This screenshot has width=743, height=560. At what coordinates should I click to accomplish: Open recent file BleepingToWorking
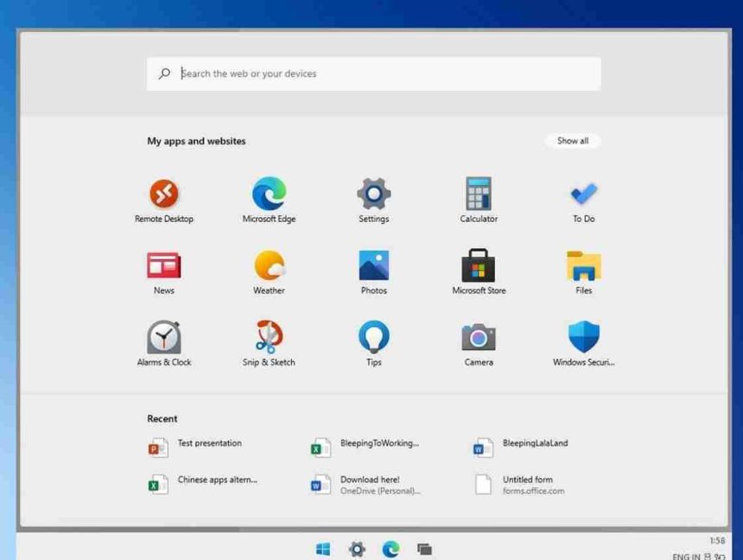coord(365,447)
